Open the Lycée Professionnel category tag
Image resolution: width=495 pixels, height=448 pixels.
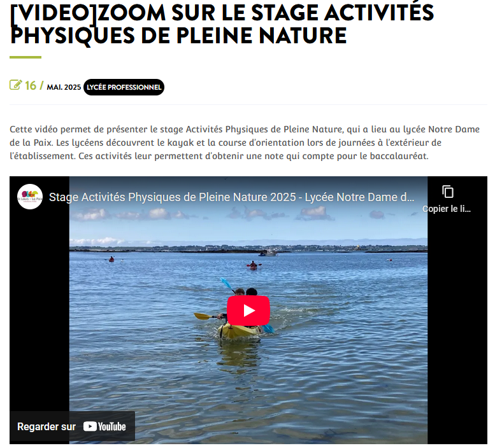(x=124, y=87)
